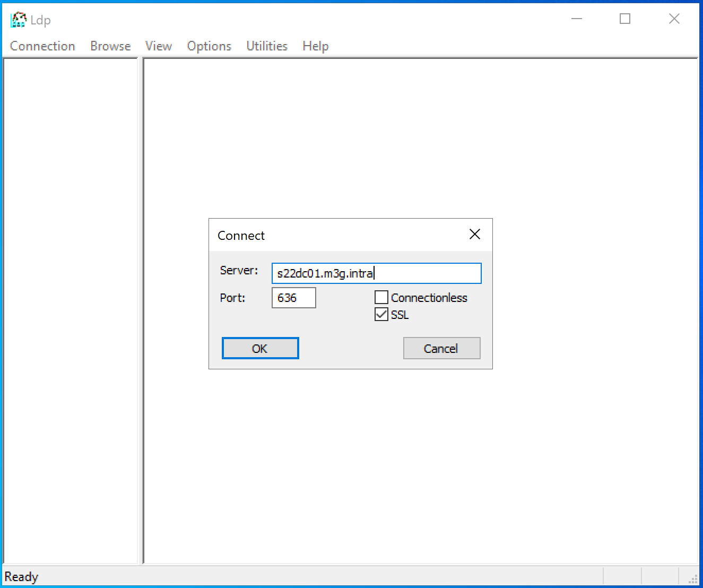
Task: Close the Ldp main window
Action: point(674,19)
